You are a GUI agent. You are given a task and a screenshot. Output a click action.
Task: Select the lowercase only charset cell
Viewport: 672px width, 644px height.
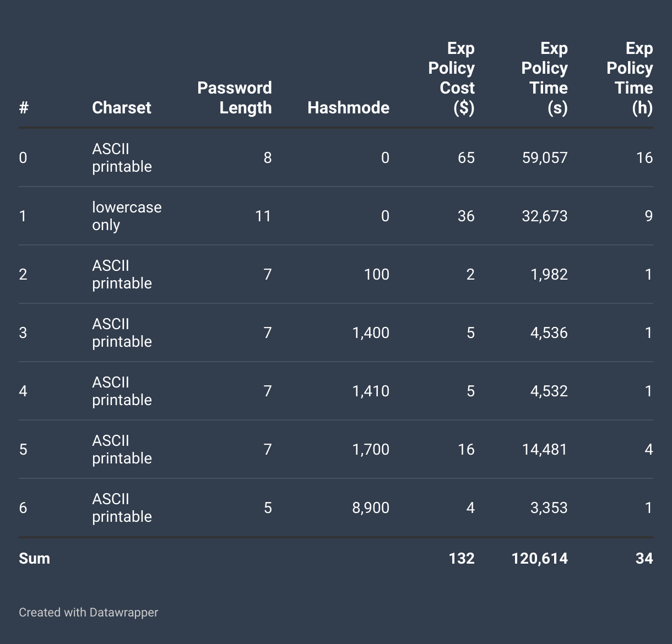pyautogui.click(x=127, y=216)
